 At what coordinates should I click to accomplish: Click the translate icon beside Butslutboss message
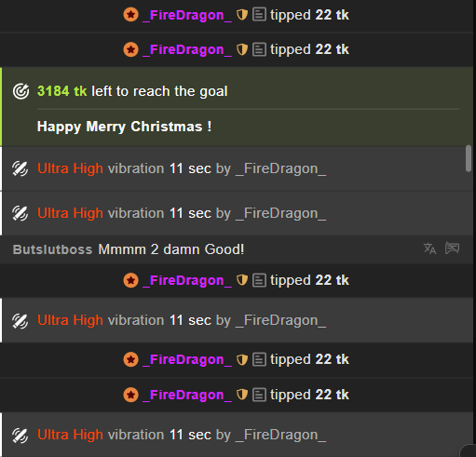(x=429, y=249)
